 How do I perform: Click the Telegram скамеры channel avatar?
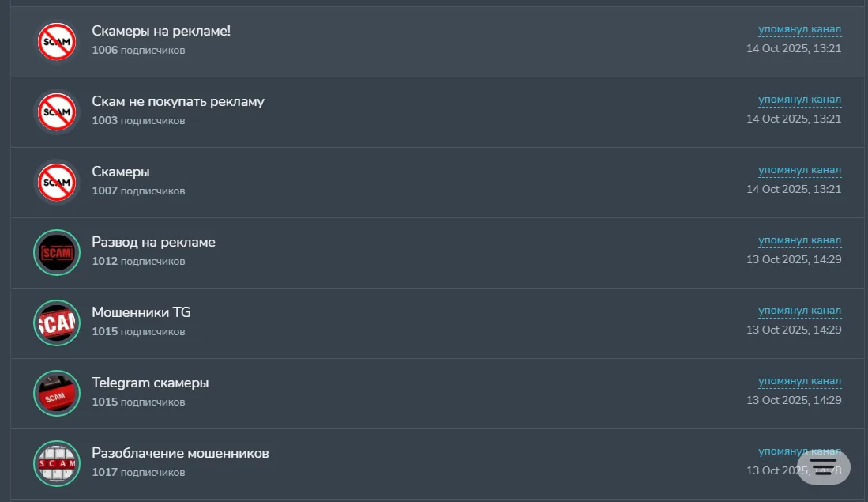57,394
